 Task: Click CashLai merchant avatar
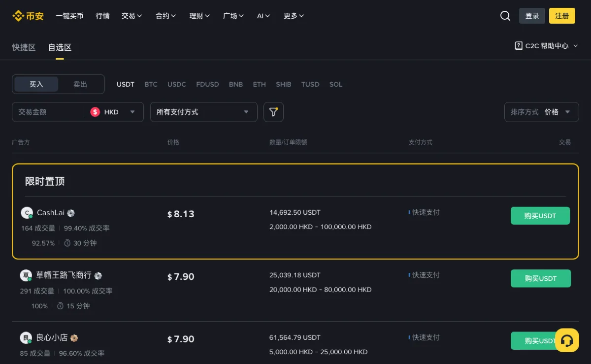pyautogui.click(x=27, y=213)
